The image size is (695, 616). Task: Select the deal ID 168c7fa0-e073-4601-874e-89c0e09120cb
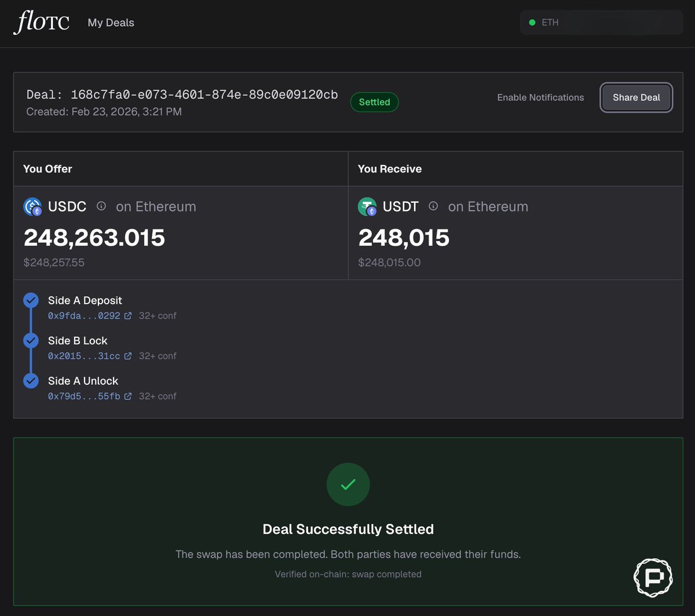pyautogui.click(x=204, y=94)
